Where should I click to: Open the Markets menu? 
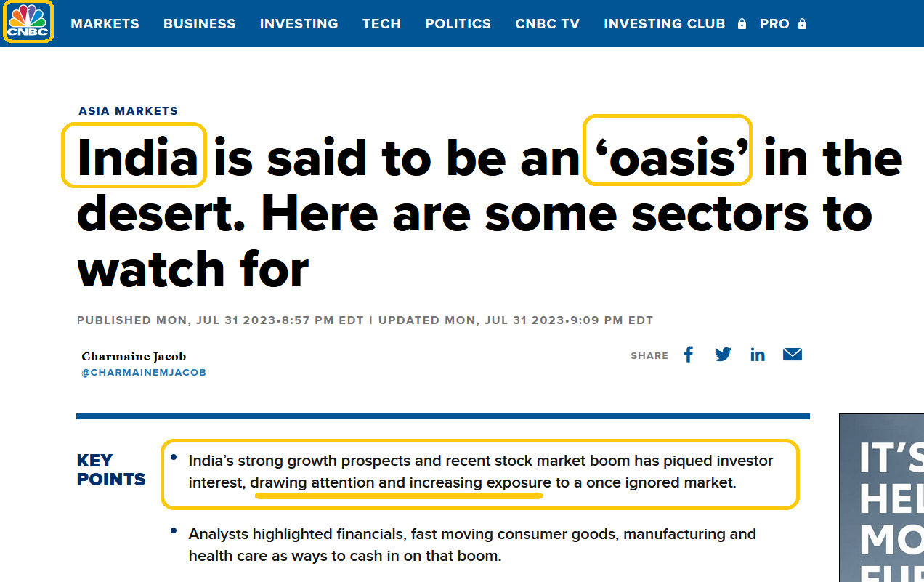tap(105, 24)
